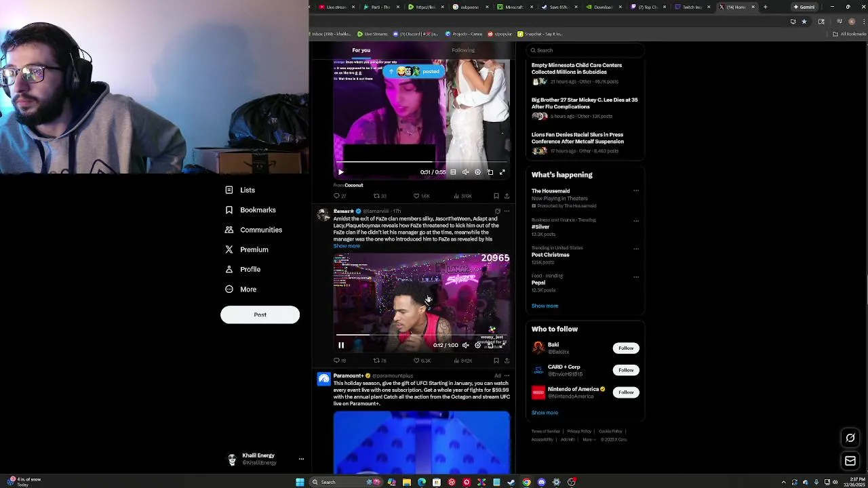Viewport: 868px width, 488px height.
Task: Follow Nintendo of America
Action: (x=626, y=392)
